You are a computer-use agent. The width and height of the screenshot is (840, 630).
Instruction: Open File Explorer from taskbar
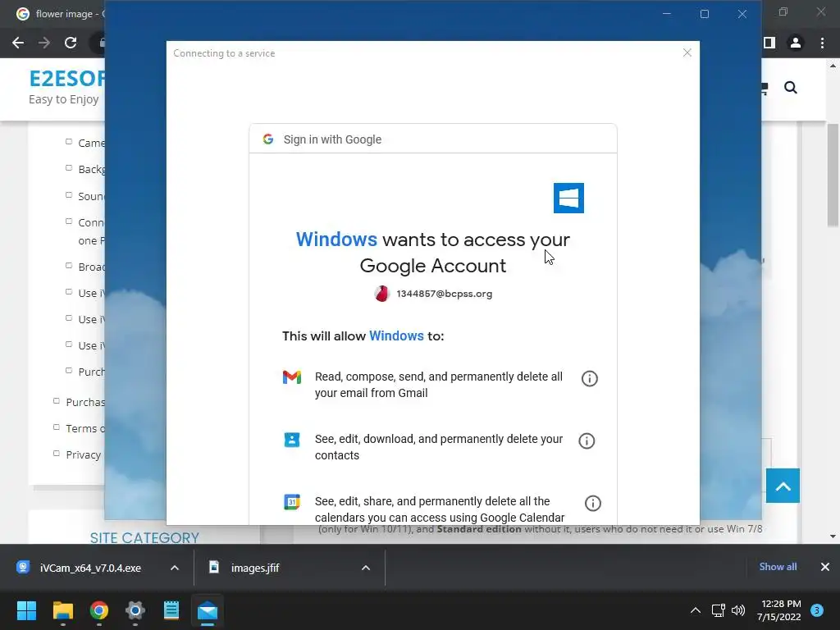(x=62, y=610)
